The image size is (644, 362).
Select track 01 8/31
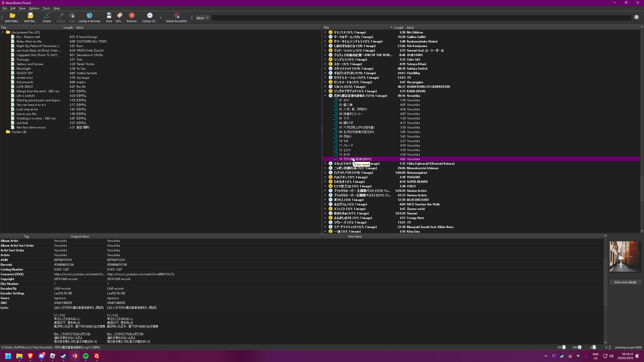point(481,100)
